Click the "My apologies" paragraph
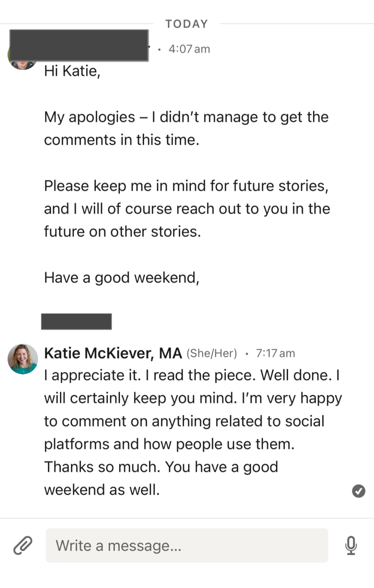The height and width of the screenshot is (588, 374). tap(186, 128)
